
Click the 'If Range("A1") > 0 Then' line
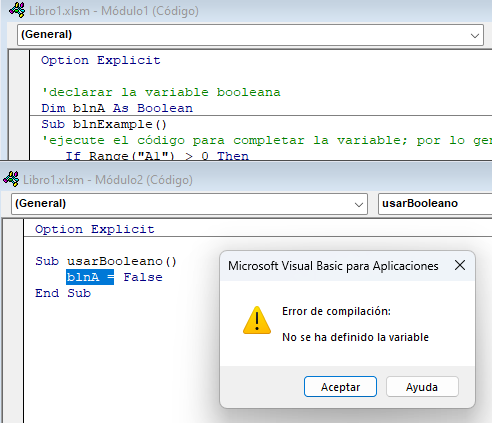point(157,156)
